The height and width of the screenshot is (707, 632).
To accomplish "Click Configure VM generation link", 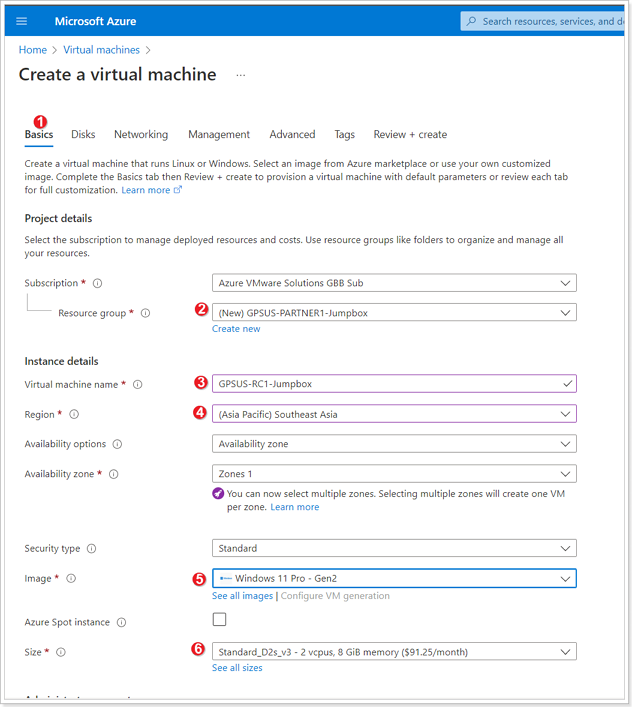I will (335, 596).
